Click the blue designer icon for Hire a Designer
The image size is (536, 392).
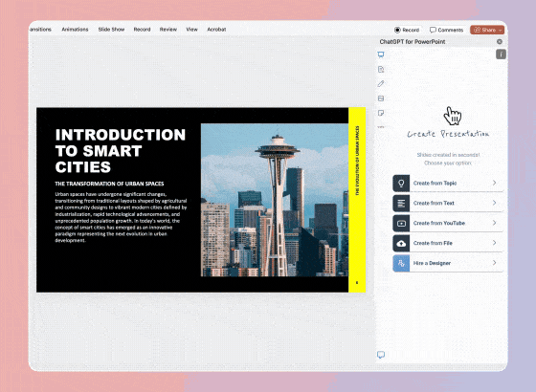click(x=401, y=263)
